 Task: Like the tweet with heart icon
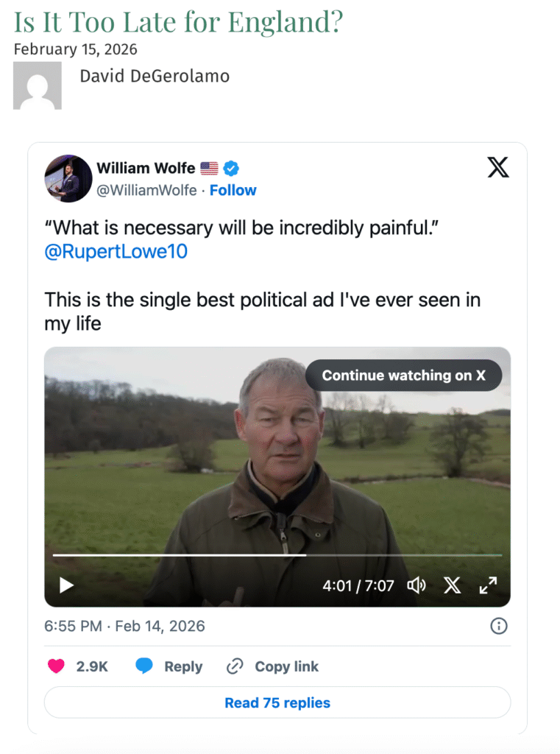(x=57, y=666)
